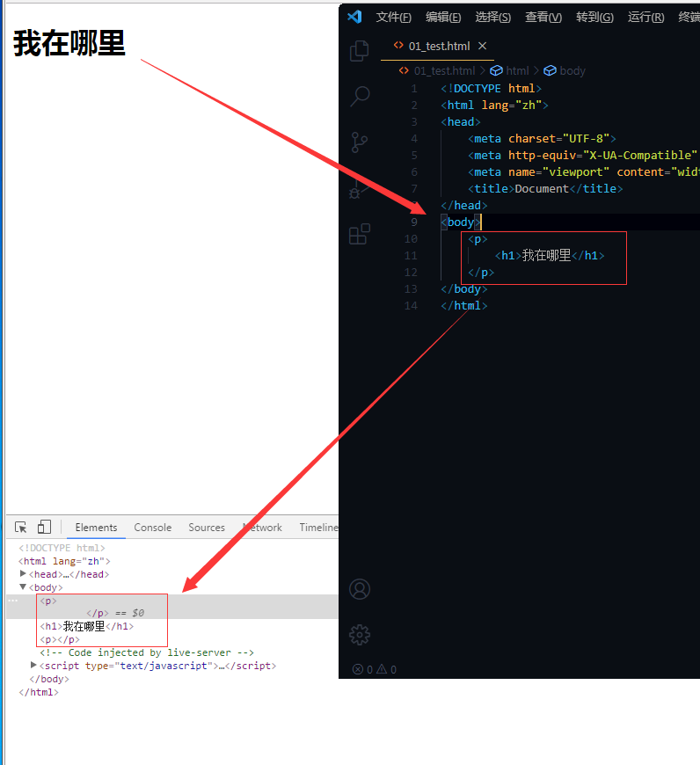Click the <!DOCTYPE html> line in editor
The image size is (700, 765).
point(492,88)
